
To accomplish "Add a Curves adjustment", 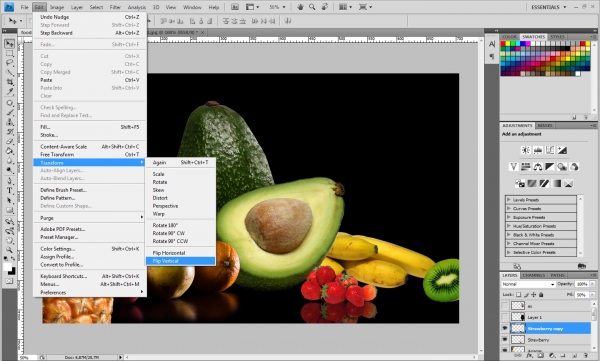I will pyautogui.click(x=550, y=150).
